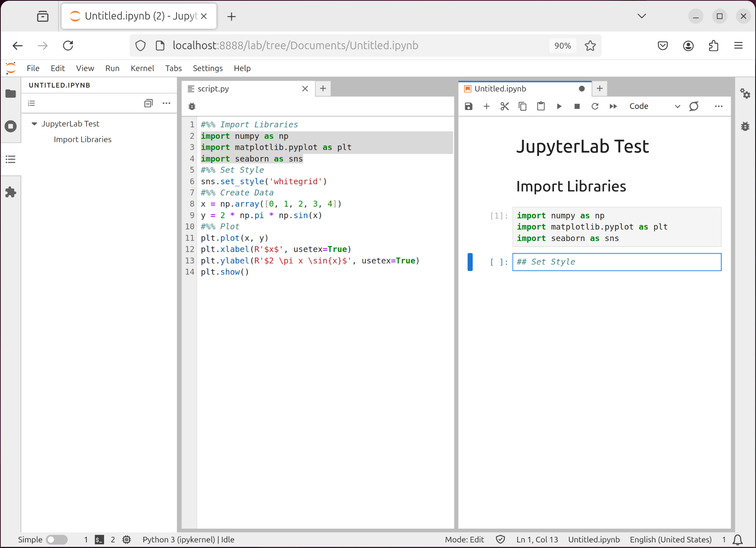Image resolution: width=756 pixels, height=548 pixels.
Task: Open the Kernel menu
Action: click(x=142, y=68)
